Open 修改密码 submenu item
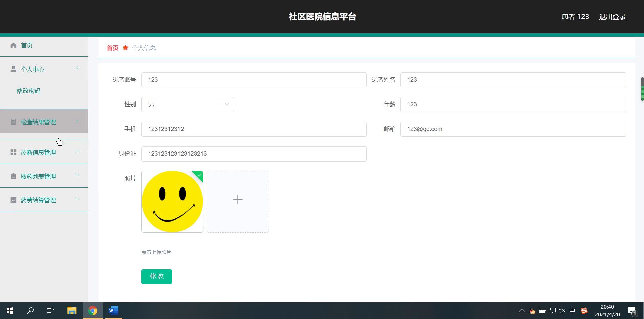 [x=29, y=91]
